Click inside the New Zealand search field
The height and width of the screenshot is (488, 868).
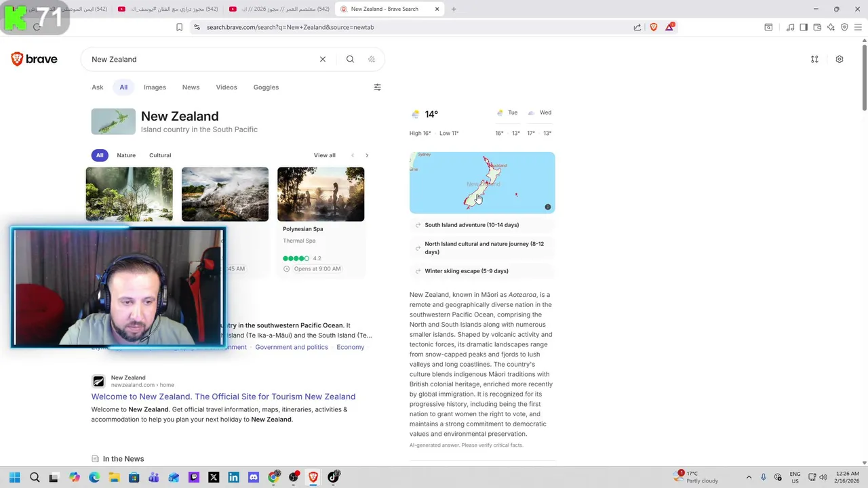point(203,59)
